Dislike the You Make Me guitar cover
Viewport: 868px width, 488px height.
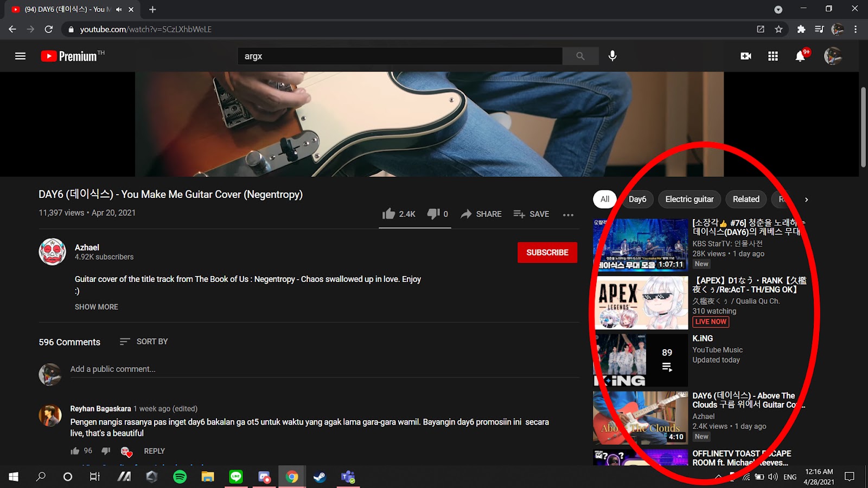coord(437,214)
